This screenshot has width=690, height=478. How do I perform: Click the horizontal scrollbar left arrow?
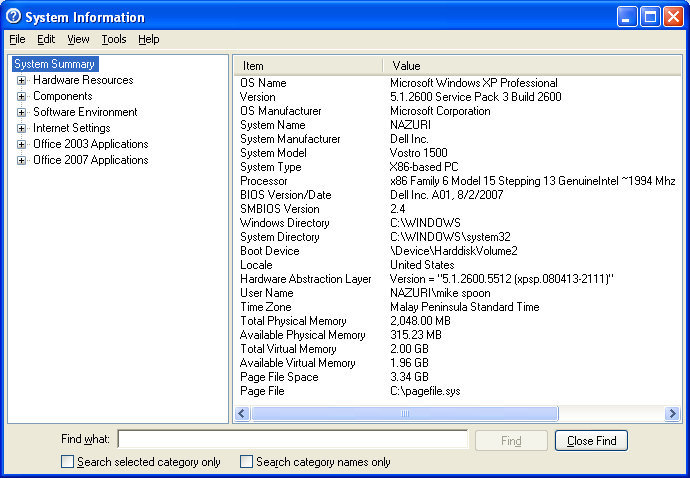coord(242,414)
